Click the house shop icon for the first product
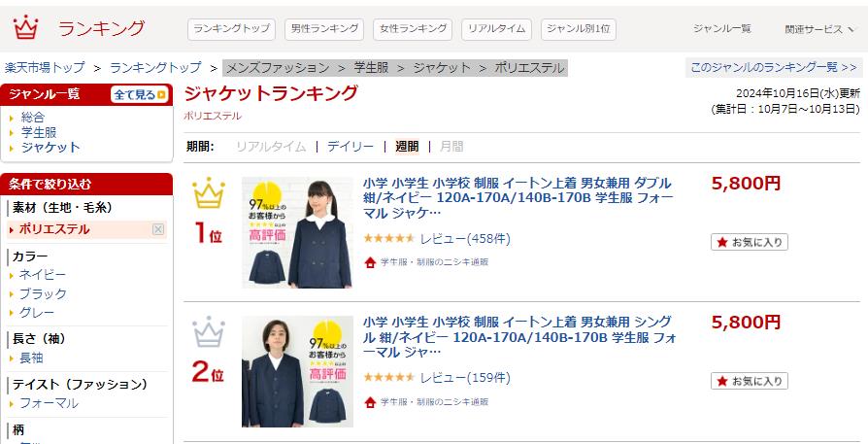 click(370, 262)
